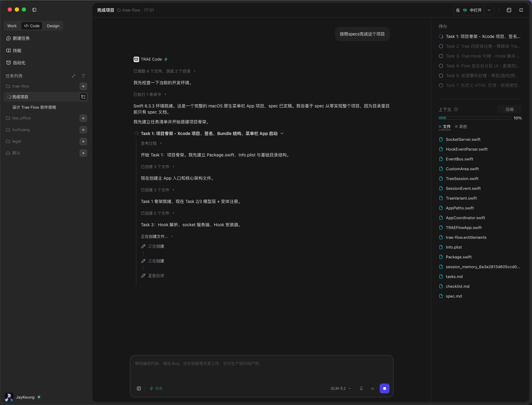Toggle the right panel list icon
532x405 pixels.
click(521, 10)
